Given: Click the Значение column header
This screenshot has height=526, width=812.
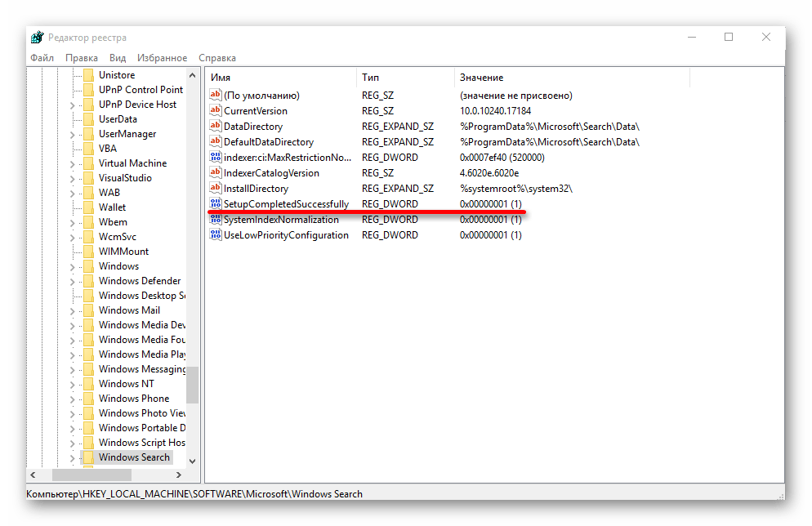Looking at the screenshot, I should [x=481, y=78].
